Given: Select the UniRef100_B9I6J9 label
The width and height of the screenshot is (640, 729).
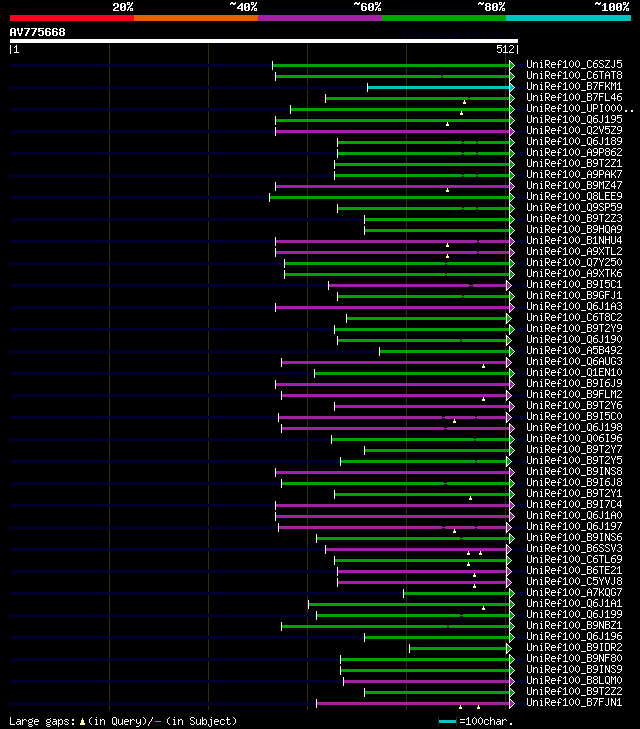Looking at the screenshot, I should pyautogui.click(x=574, y=384).
